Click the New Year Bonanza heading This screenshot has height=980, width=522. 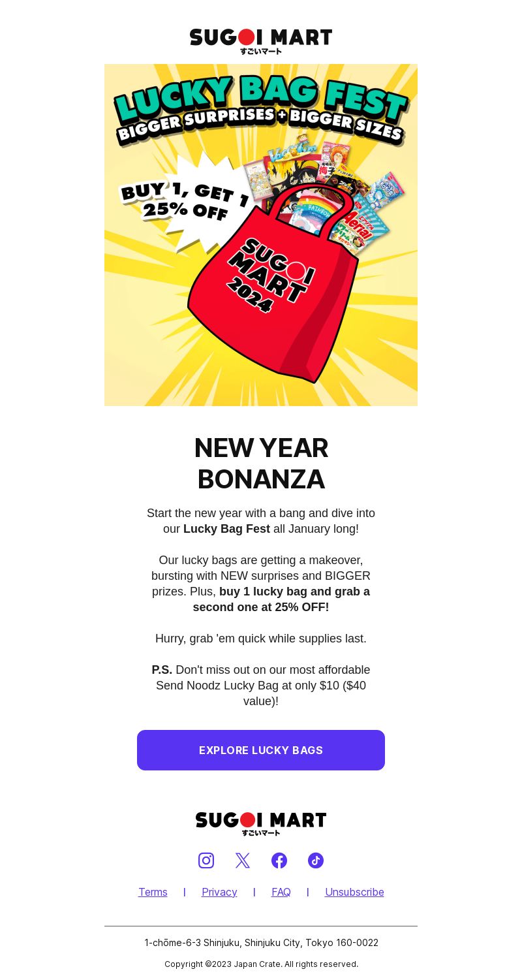coord(261,464)
